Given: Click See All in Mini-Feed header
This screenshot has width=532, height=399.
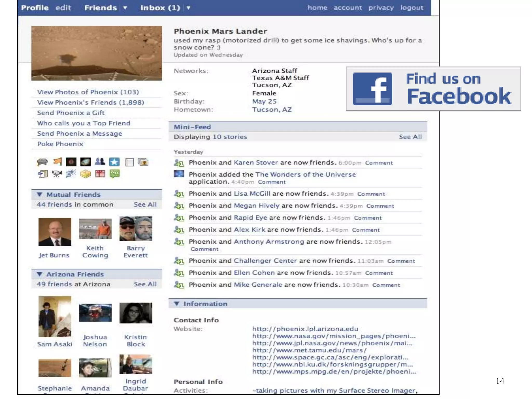Looking at the screenshot, I should [x=410, y=137].
